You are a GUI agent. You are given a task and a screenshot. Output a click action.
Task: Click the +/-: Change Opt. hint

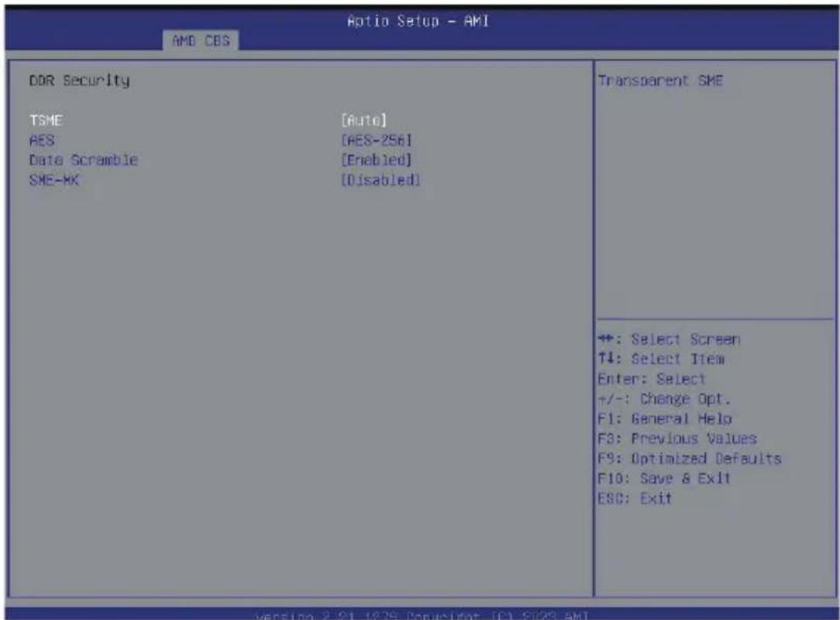tap(664, 398)
